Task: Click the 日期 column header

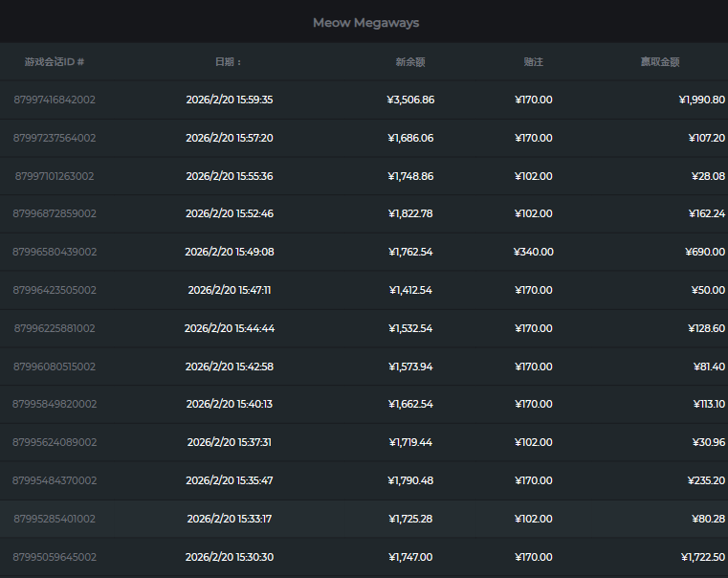Action: (x=229, y=62)
